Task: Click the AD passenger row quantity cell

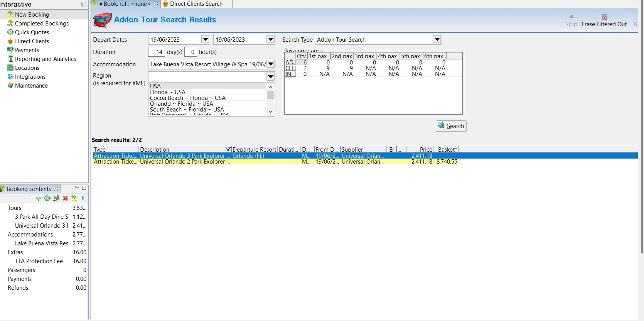Action: point(302,62)
